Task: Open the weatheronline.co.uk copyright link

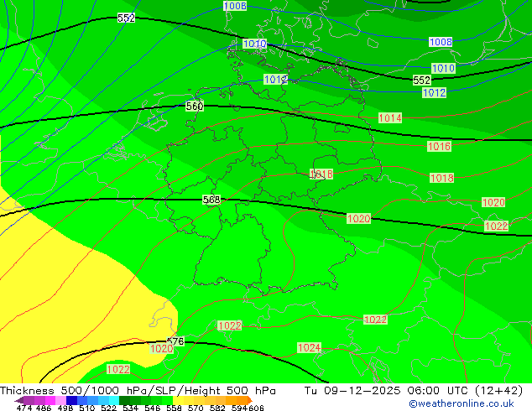Action: (461, 403)
